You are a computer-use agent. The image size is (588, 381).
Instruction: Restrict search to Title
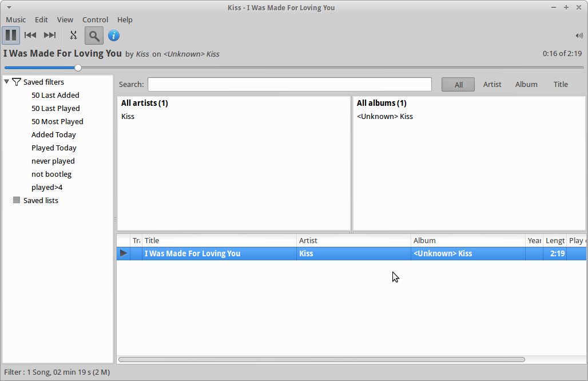pyautogui.click(x=561, y=84)
